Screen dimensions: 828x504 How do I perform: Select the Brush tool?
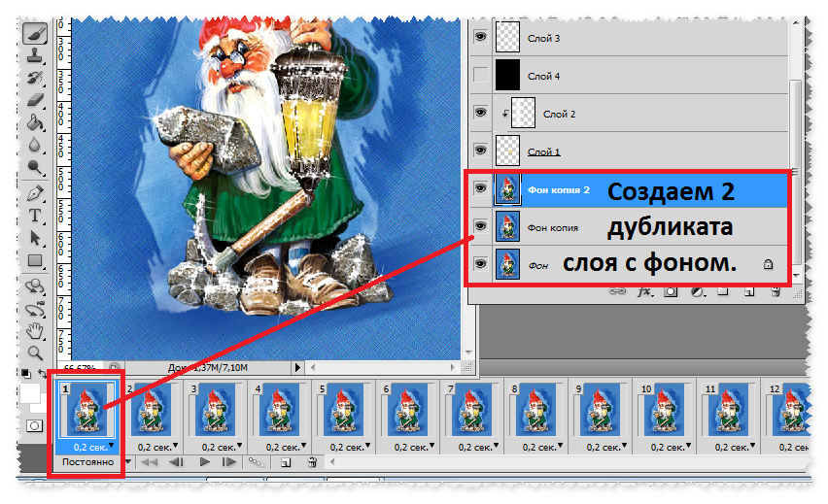(35, 33)
